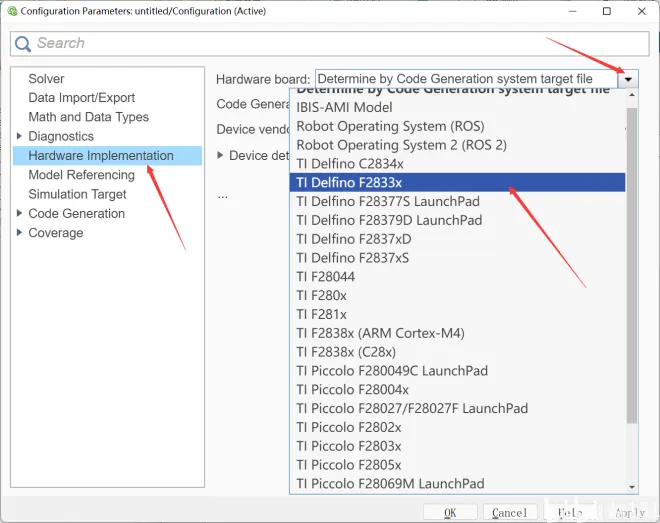Pick TI Delfino F28379D LaunchPad
The width and height of the screenshot is (660, 523).
(x=458, y=220)
